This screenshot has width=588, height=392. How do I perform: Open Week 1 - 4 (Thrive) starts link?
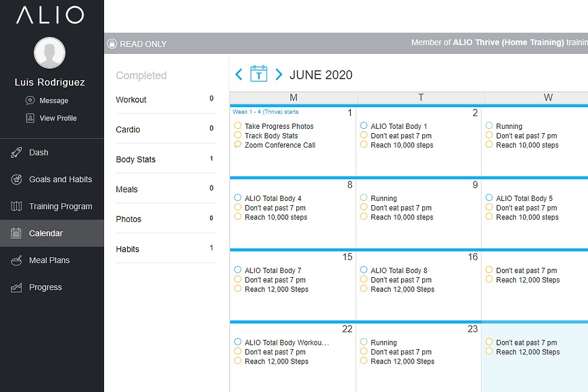pos(265,112)
